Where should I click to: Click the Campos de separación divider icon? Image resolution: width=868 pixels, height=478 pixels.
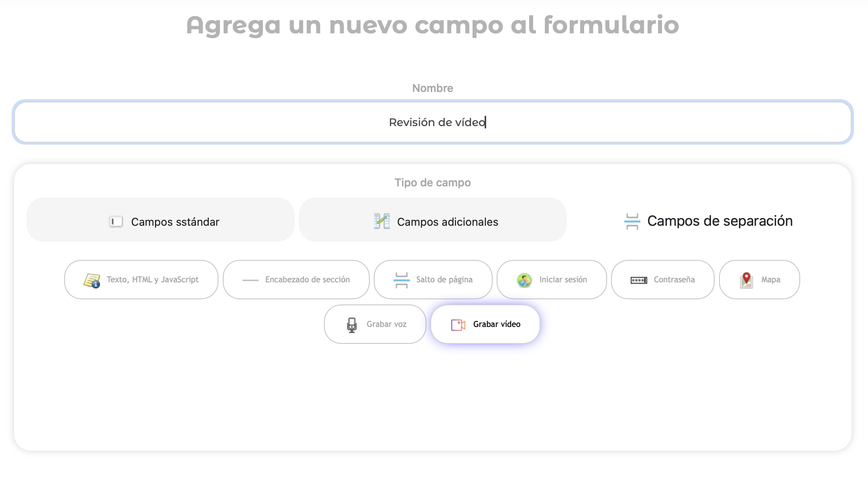pos(632,221)
